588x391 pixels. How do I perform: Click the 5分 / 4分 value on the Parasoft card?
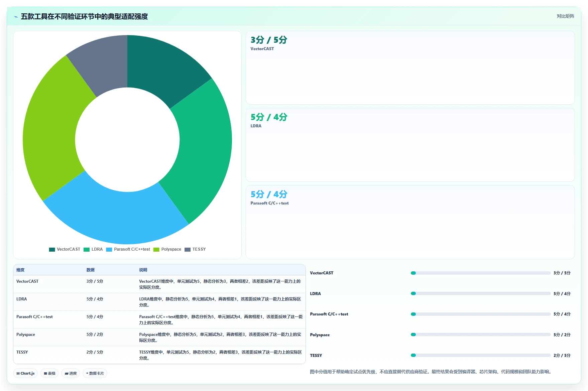point(269,194)
